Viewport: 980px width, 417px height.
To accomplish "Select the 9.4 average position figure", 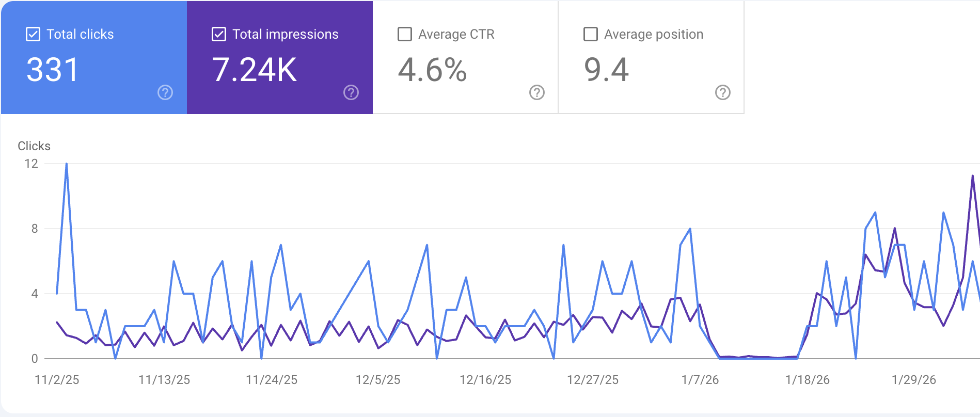I will (x=606, y=70).
